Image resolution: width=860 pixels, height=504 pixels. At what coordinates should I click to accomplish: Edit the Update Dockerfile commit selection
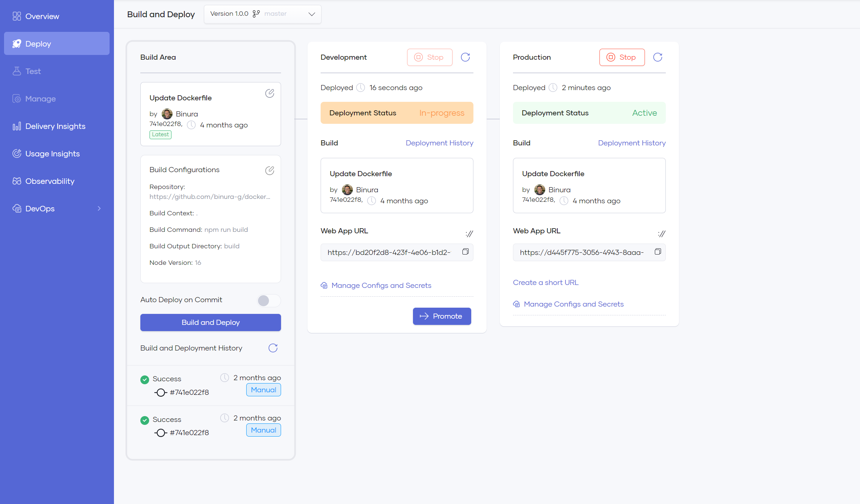[270, 93]
